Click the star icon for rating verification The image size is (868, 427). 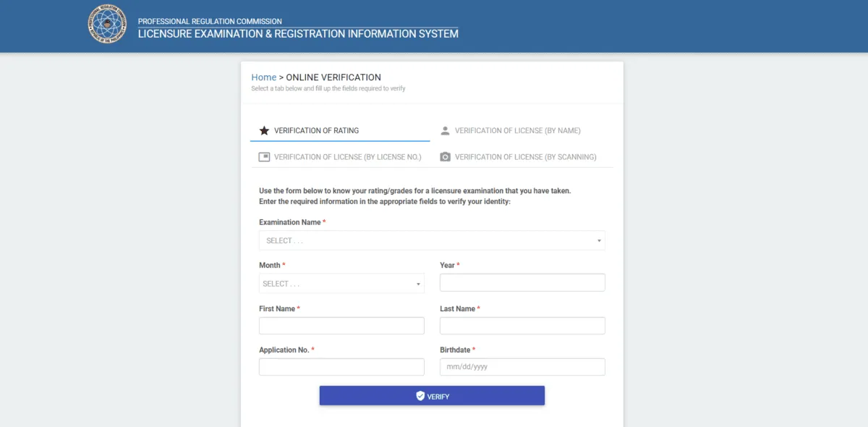tap(264, 131)
